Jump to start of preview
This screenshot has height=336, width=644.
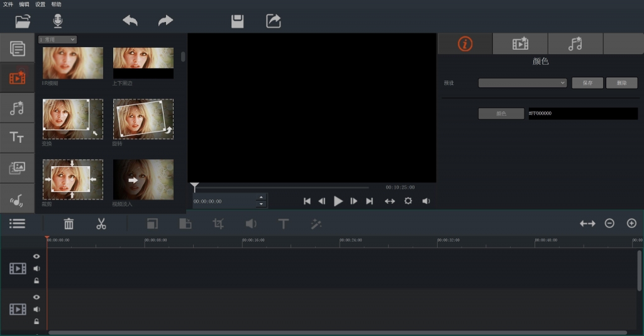[x=307, y=201]
